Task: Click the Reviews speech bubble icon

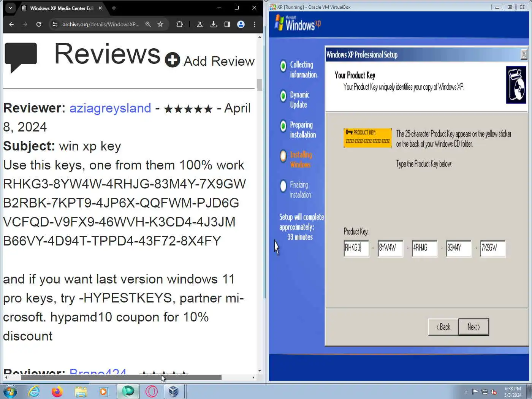Action: click(x=21, y=57)
